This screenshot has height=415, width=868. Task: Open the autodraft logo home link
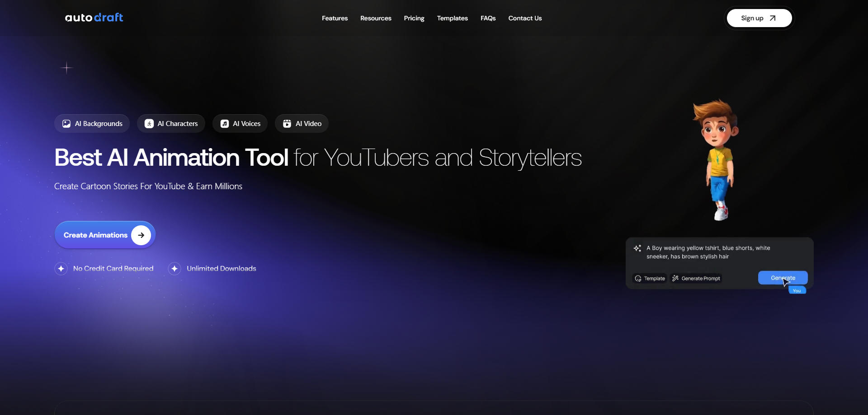coord(94,18)
